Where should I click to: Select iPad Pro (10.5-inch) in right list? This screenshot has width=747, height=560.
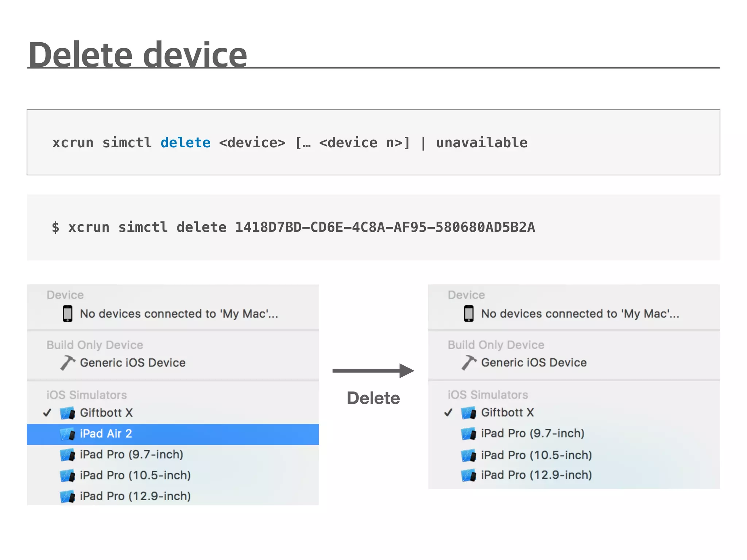pos(536,455)
